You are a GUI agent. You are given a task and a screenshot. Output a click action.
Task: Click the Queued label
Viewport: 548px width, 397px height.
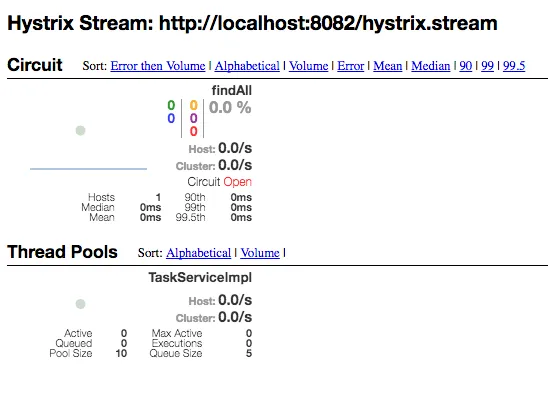point(74,344)
